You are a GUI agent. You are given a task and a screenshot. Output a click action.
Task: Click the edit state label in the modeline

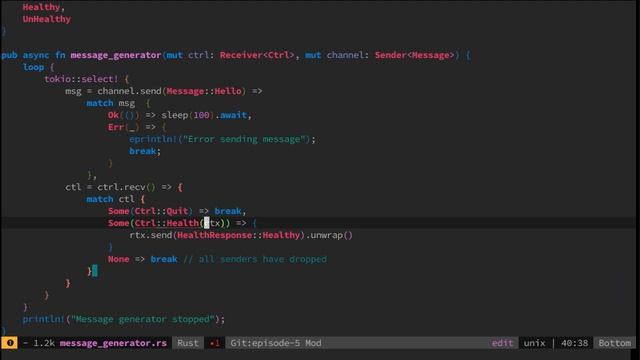coord(502,343)
